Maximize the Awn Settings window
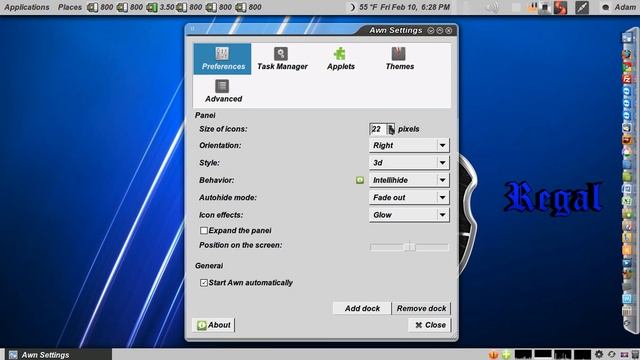This screenshot has width=640, height=360. point(440,30)
